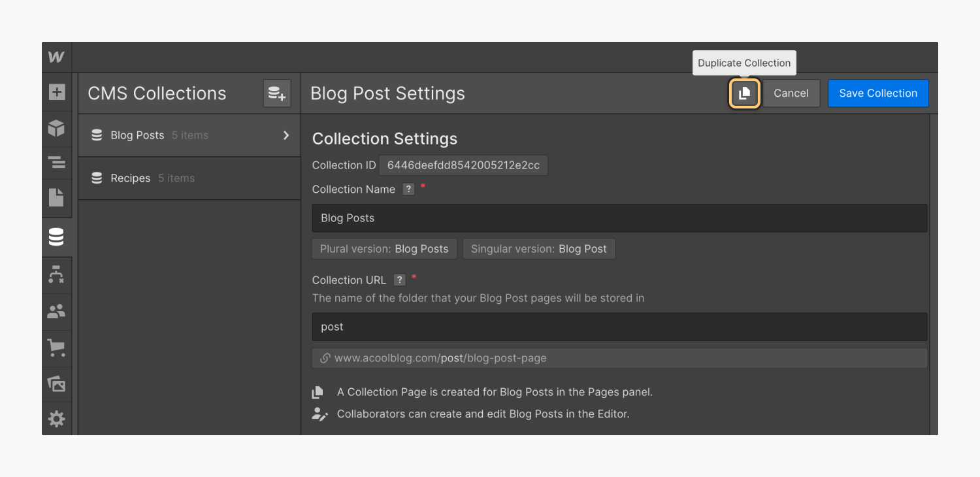Open the Add Elements panel
Image resolution: width=980 pixels, height=477 pixels.
(x=57, y=92)
